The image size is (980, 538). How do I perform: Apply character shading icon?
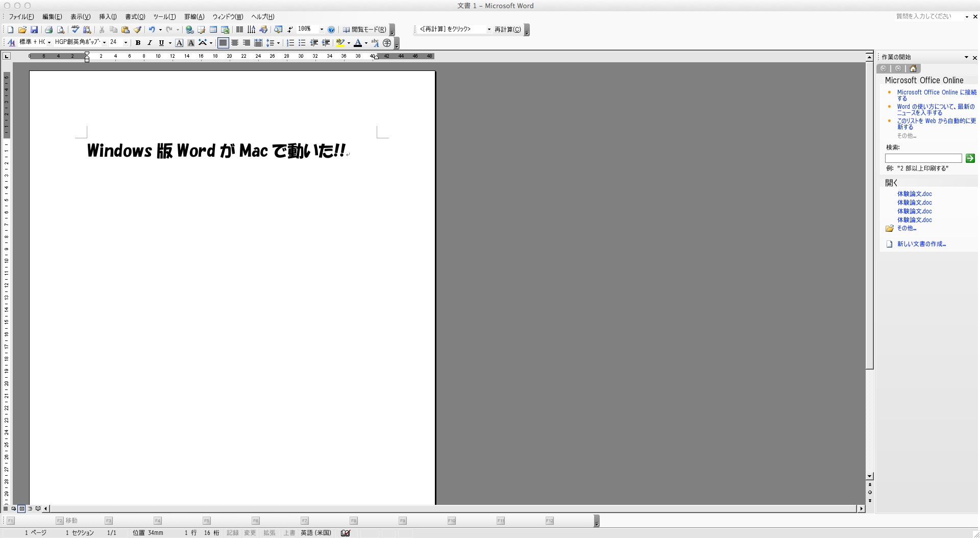tap(191, 43)
